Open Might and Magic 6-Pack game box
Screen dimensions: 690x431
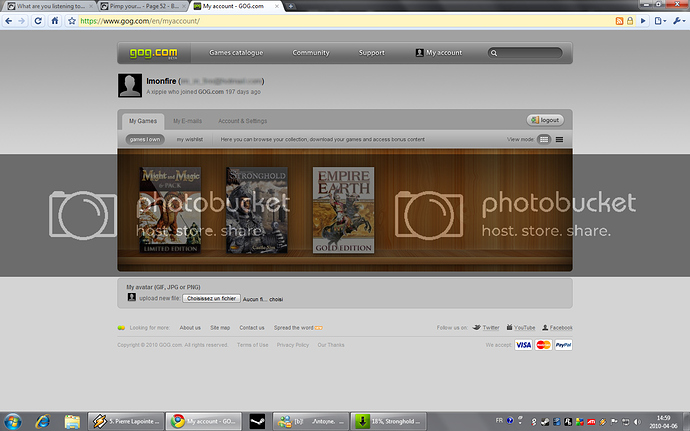click(170, 210)
